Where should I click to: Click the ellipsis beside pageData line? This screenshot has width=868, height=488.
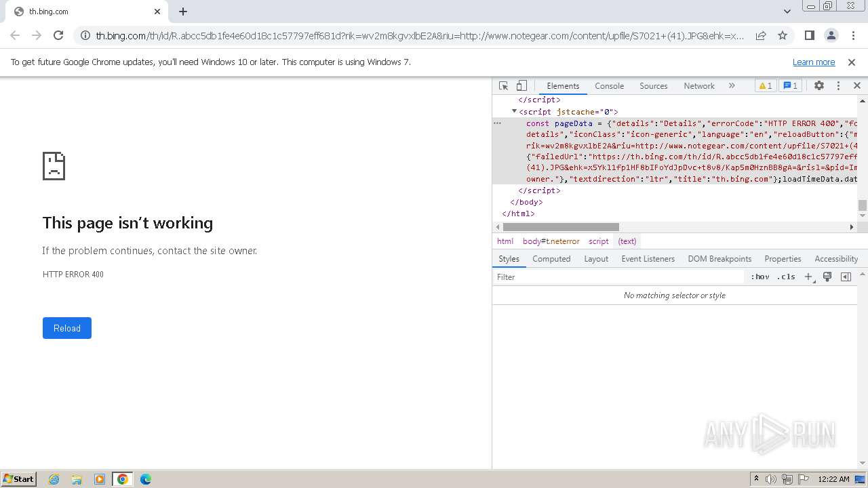(497, 123)
